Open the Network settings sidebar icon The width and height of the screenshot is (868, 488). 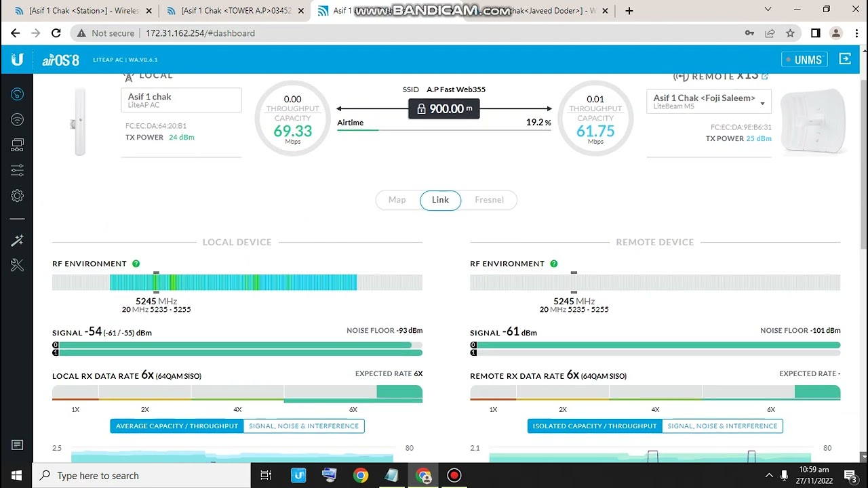point(18,145)
